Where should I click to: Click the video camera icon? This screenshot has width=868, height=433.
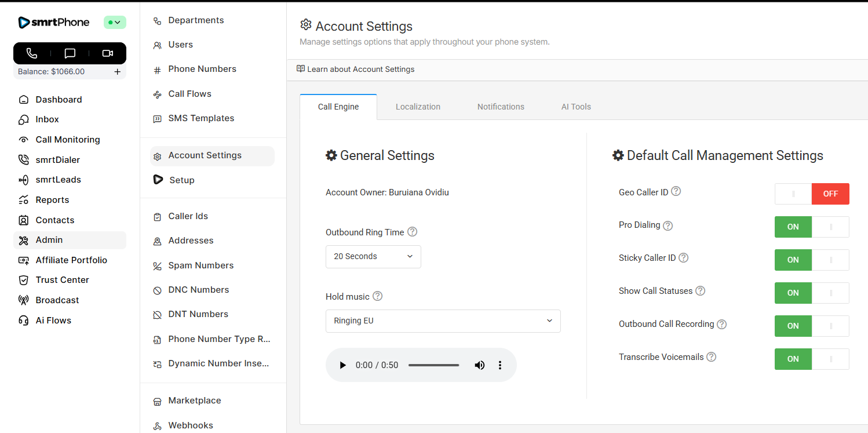[x=107, y=53]
